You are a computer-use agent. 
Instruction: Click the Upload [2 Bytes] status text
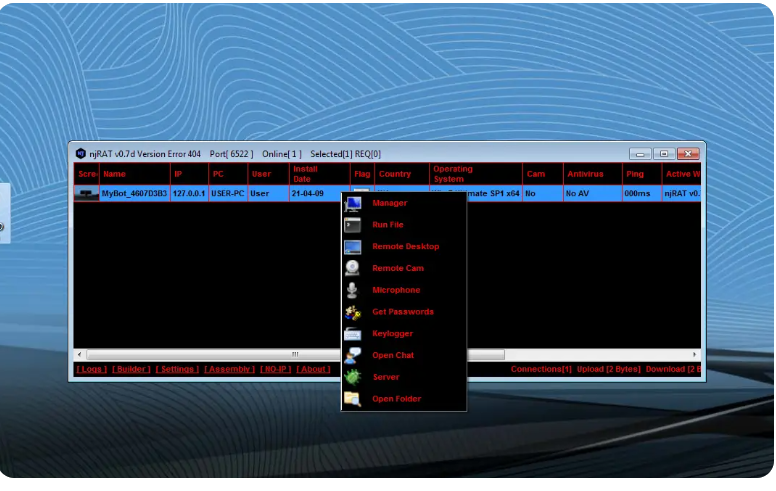pyautogui.click(x=608, y=369)
